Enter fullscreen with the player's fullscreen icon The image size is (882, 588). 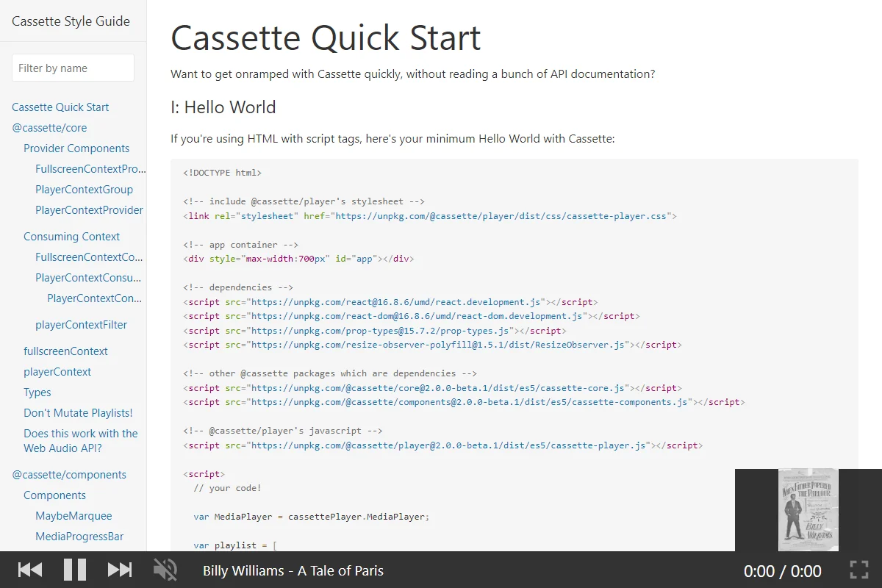[859, 570]
